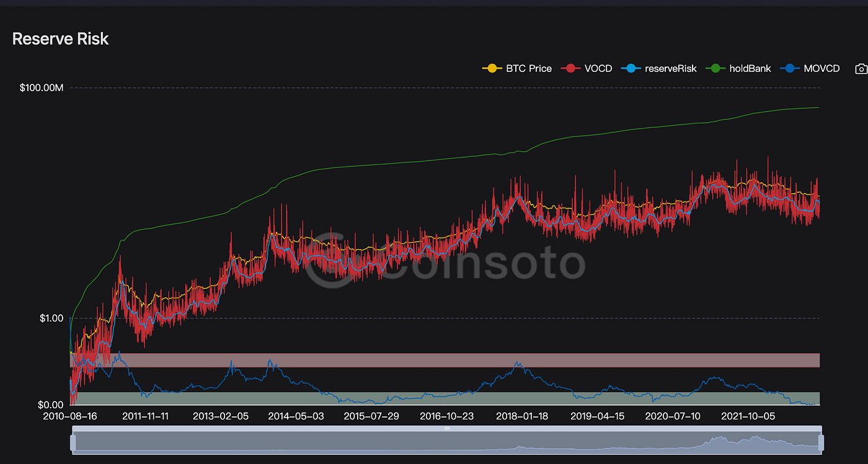Viewport: 868px width, 464px height.
Task: Click the $100.00M y-axis label
Action: coord(42,88)
